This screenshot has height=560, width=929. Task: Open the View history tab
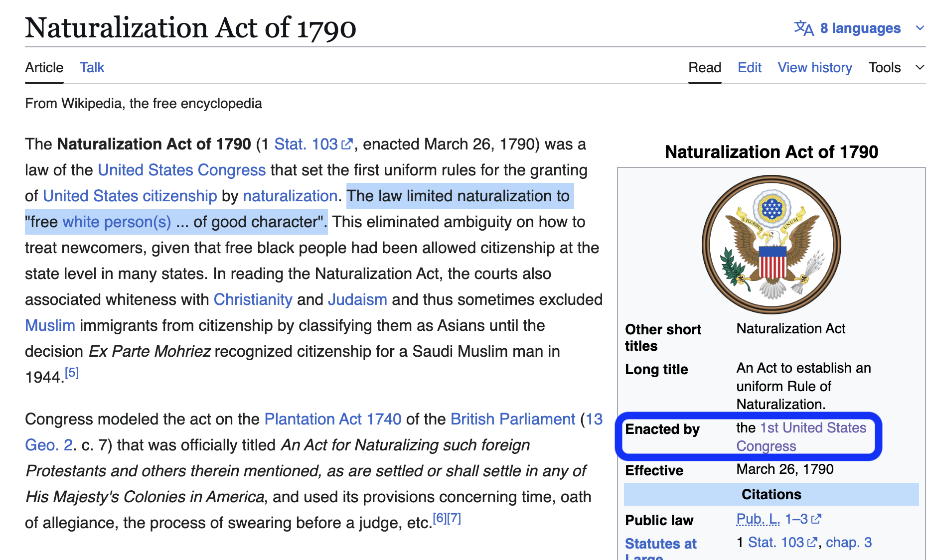click(x=815, y=68)
